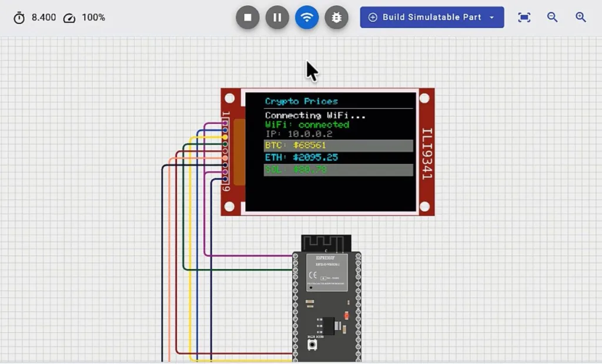The width and height of the screenshot is (602, 364).
Task: Expand the Build Simulatable Part dropdown arrow
Action: [x=492, y=17]
